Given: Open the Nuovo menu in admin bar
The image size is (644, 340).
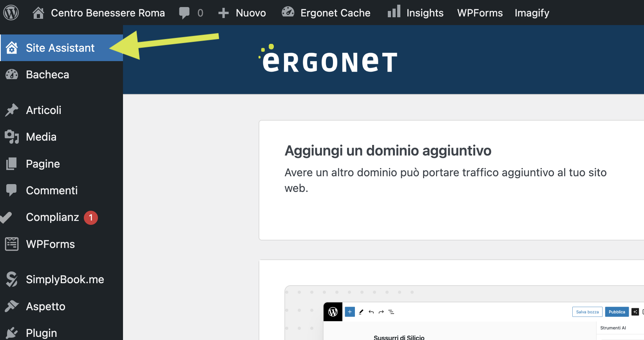Looking at the screenshot, I should [x=242, y=13].
